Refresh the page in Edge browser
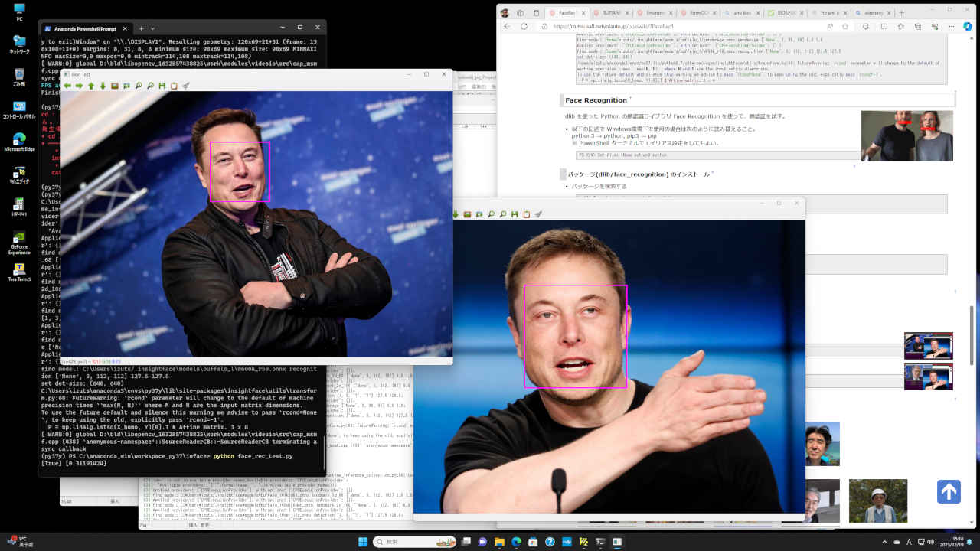Viewport: 980px width, 551px height. pyautogui.click(x=524, y=26)
